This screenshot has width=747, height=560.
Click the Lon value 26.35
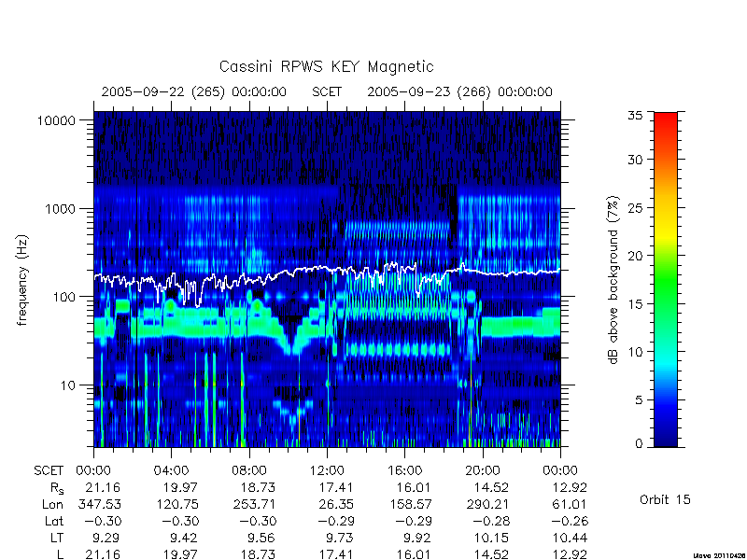point(336,504)
